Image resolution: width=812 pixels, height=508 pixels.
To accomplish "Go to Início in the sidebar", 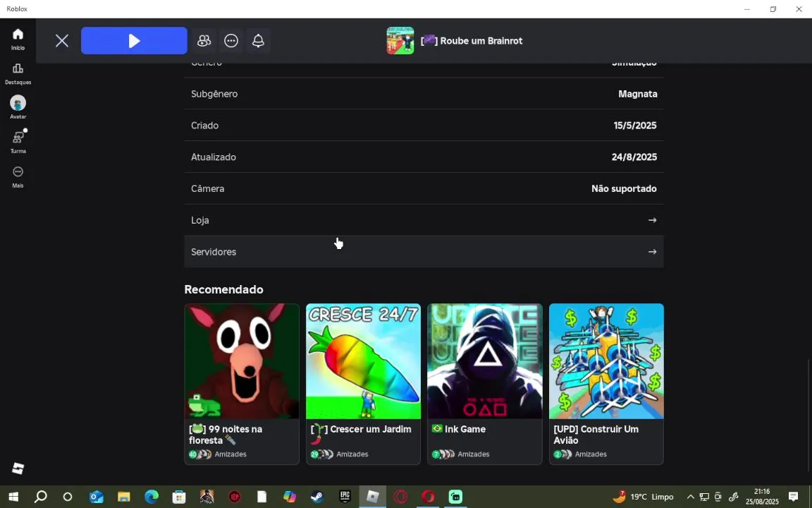I will [x=18, y=39].
